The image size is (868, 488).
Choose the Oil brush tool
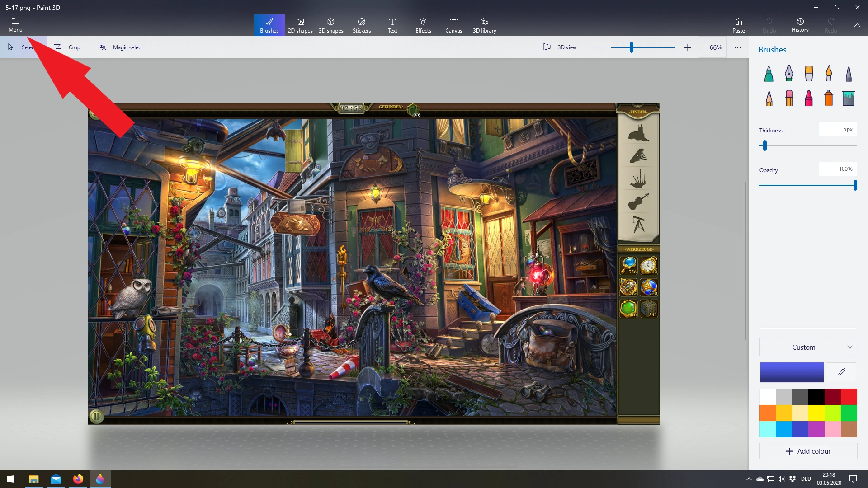809,73
